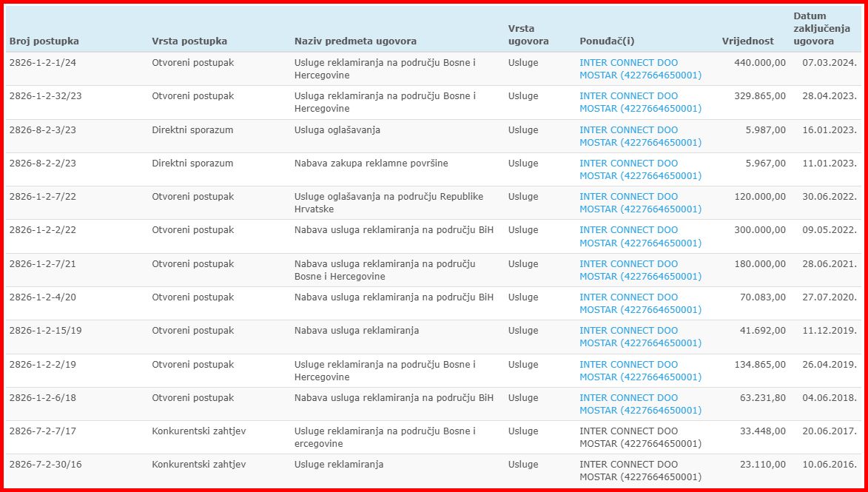Image resolution: width=868 pixels, height=492 pixels.
Task: Open INTER CONNECT link in row 2826-8-2-2/23
Action: 641,169
